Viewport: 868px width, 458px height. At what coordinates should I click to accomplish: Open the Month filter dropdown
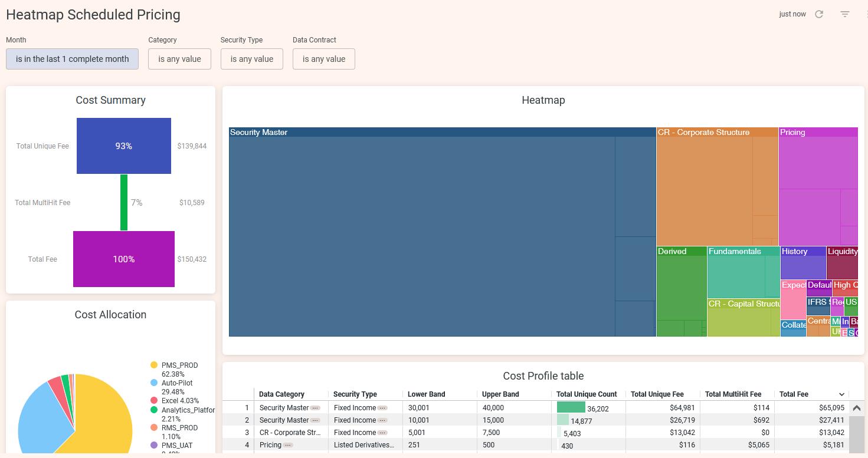(72, 59)
